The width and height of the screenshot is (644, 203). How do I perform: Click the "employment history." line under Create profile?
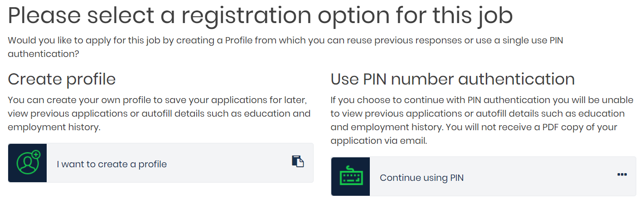click(x=54, y=127)
